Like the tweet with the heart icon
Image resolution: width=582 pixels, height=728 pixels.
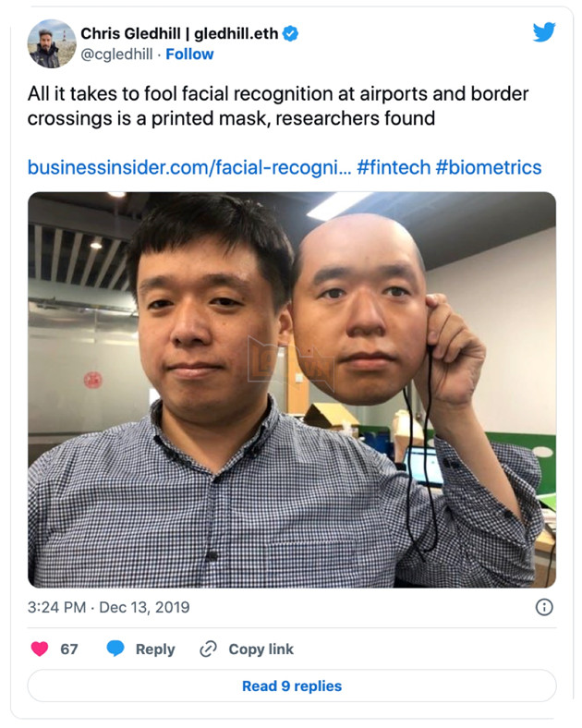[x=40, y=649]
